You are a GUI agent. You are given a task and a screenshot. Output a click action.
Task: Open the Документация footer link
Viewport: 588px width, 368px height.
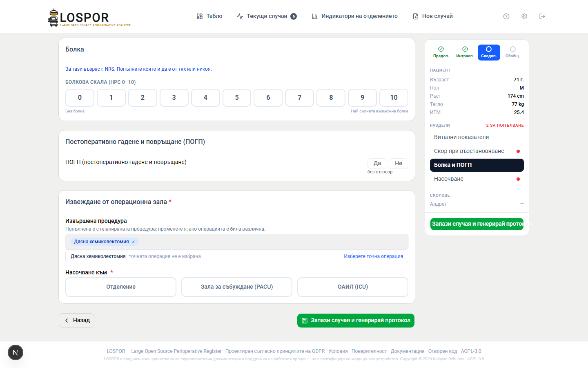tap(408, 351)
